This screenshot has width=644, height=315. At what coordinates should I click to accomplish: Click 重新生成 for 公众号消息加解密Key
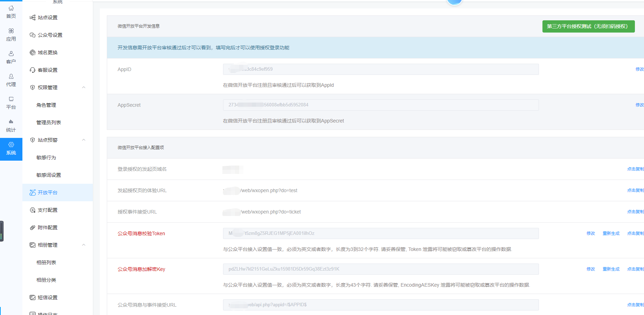click(x=611, y=269)
